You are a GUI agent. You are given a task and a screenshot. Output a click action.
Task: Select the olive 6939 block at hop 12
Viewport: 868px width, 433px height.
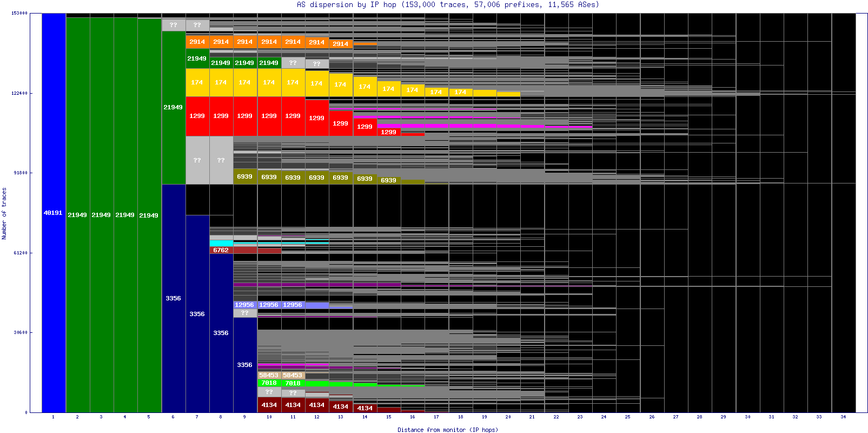(317, 178)
